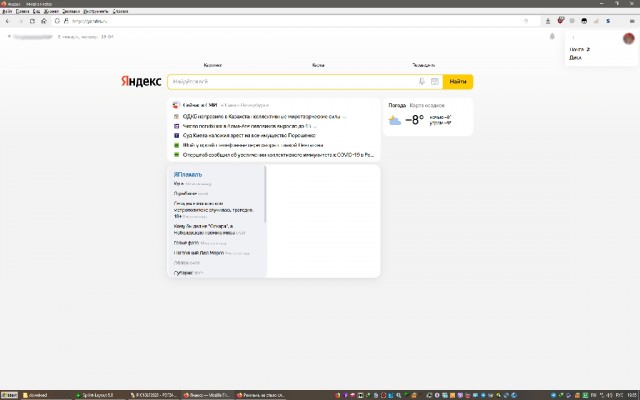Open the user profile avatar
Viewport: 640px width, 400px height.
click(x=629, y=39)
